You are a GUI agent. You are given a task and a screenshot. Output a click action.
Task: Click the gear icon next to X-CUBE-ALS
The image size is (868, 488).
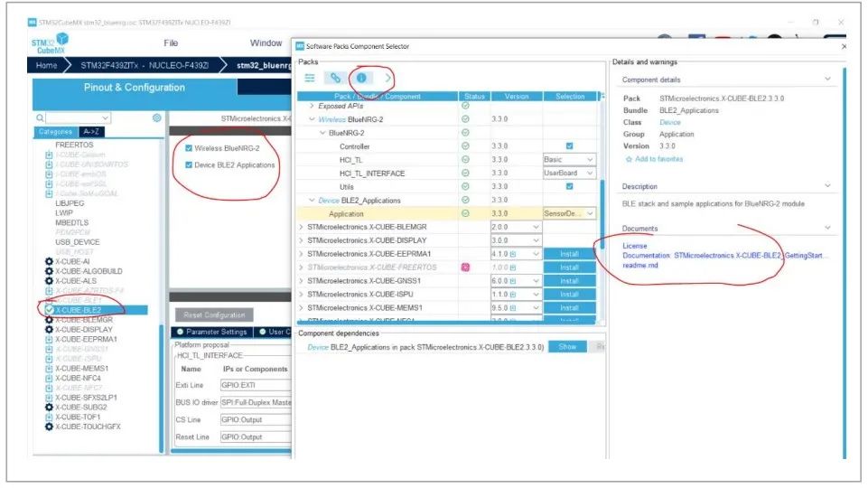pos(49,281)
